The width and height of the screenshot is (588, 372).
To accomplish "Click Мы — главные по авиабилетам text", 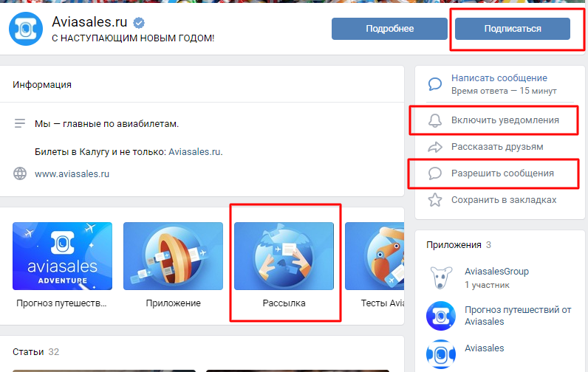I will point(106,123).
